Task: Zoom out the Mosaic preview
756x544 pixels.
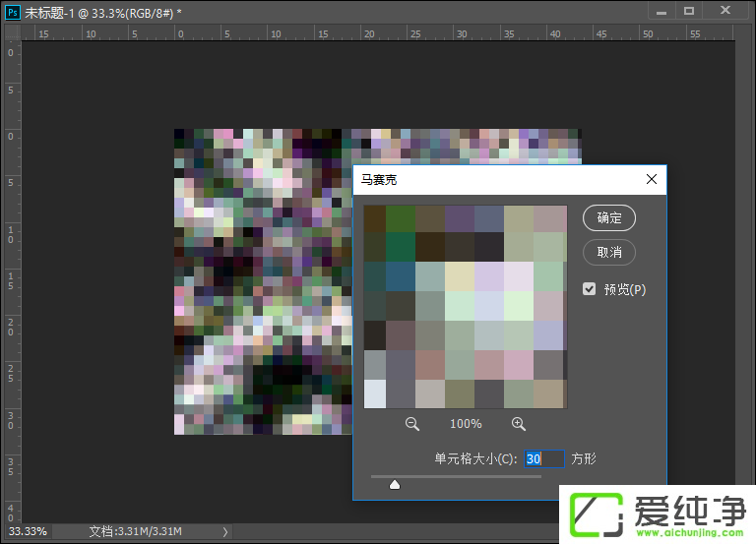Action: (411, 424)
